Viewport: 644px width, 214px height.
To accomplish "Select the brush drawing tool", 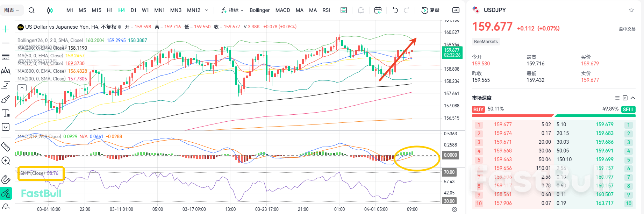I will (6, 99).
